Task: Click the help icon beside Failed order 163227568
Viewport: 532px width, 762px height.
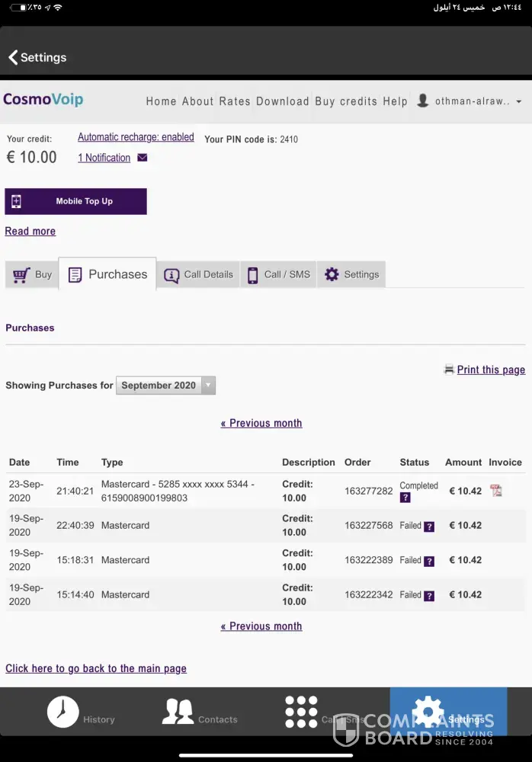Action: coord(429,527)
